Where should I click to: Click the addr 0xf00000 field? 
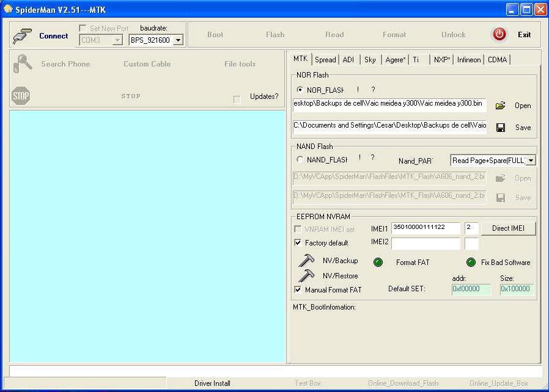pos(471,289)
